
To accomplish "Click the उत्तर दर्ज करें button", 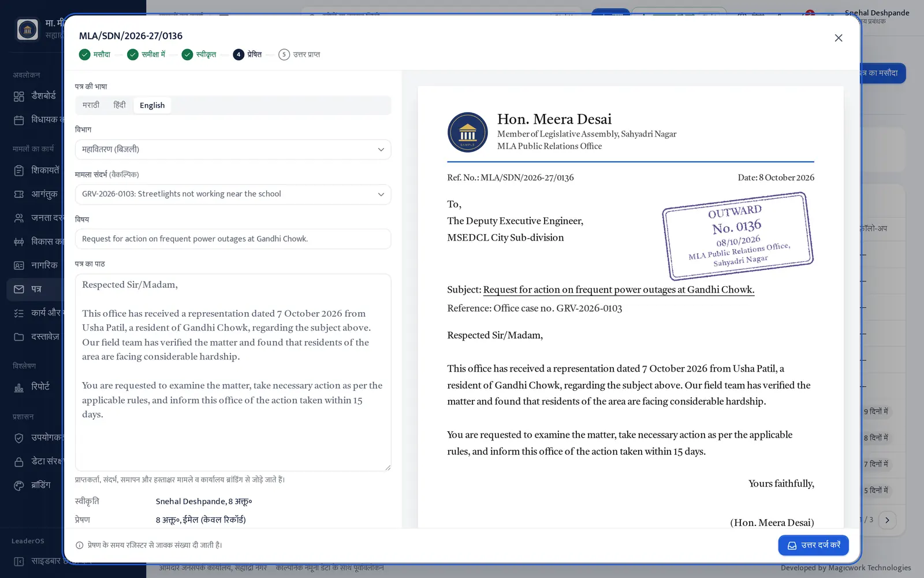I will [813, 545].
